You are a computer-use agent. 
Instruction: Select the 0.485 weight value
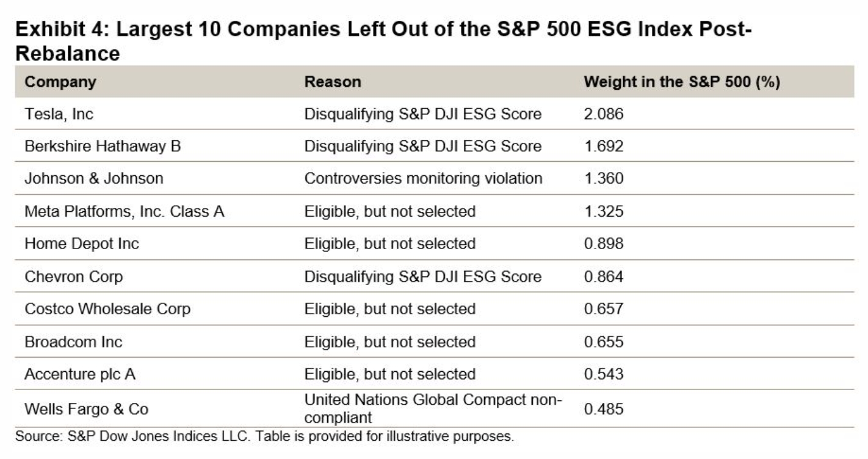(604, 409)
